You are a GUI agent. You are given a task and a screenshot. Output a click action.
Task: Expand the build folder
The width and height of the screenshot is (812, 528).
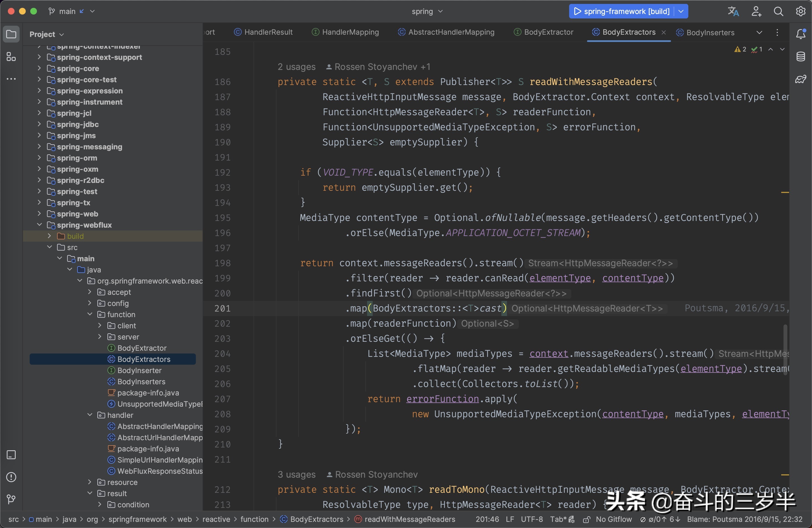pyautogui.click(x=49, y=236)
